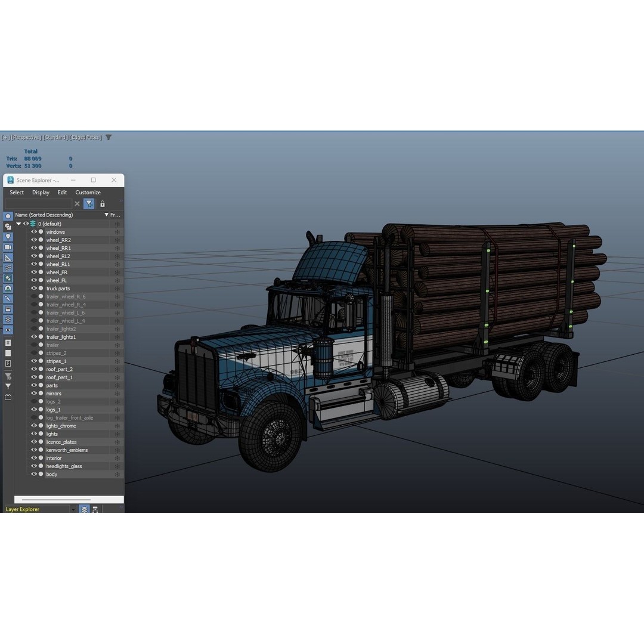Click inside the Scene Explorer search field

39,203
